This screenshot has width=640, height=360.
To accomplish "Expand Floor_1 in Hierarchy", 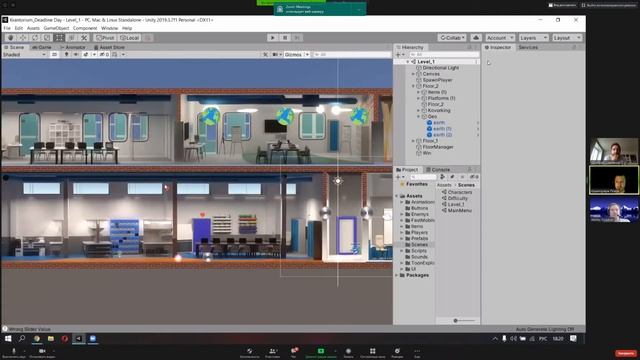I will click(x=413, y=141).
